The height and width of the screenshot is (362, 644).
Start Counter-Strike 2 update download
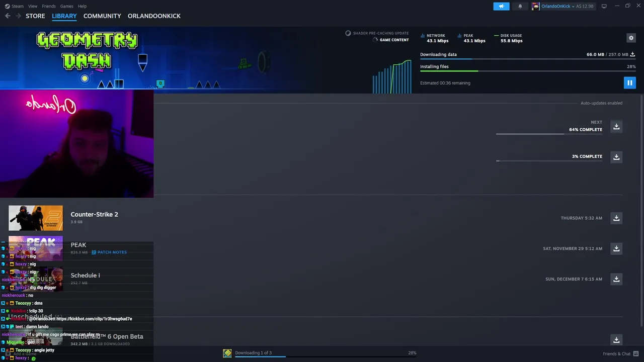coord(616,218)
